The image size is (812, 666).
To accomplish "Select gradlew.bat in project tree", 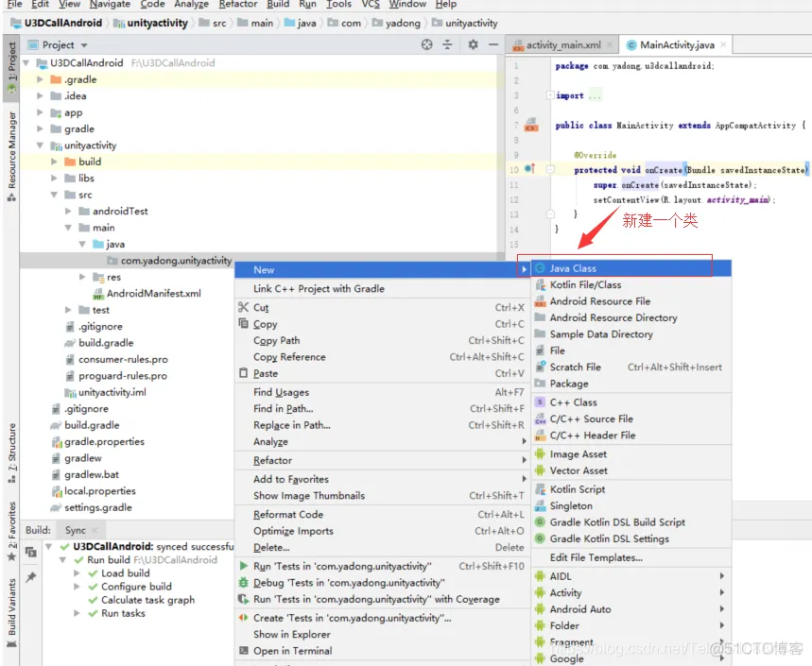I will [92, 474].
